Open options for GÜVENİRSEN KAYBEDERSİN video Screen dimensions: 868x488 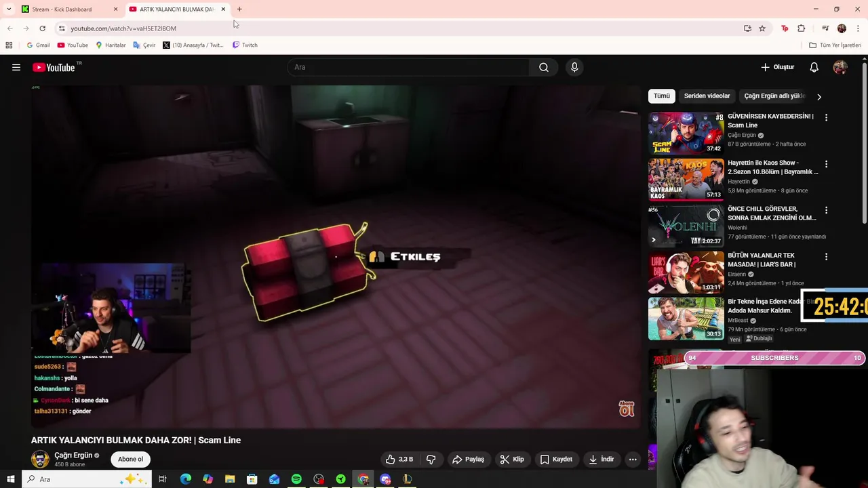click(x=826, y=118)
